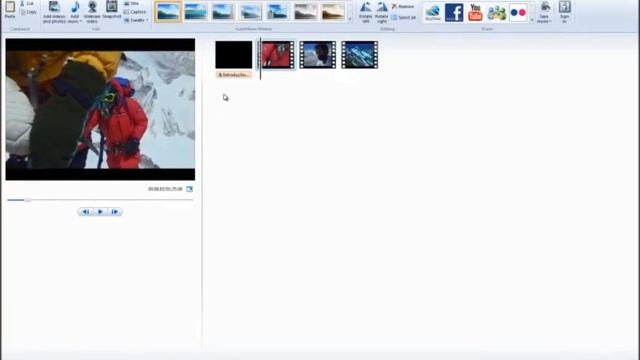This screenshot has height=360, width=640.
Task: Click Copy in the Clipboard group
Action: tap(28, 12)
